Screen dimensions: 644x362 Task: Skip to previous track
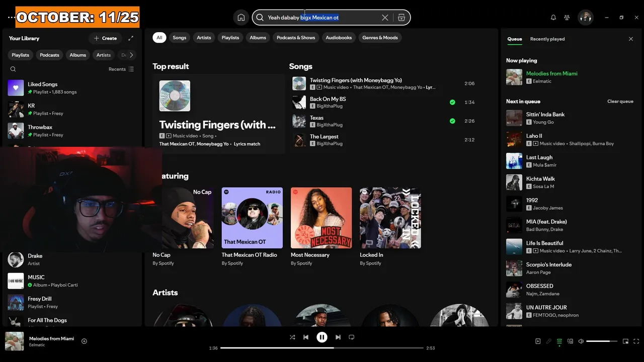coord(306,337)
